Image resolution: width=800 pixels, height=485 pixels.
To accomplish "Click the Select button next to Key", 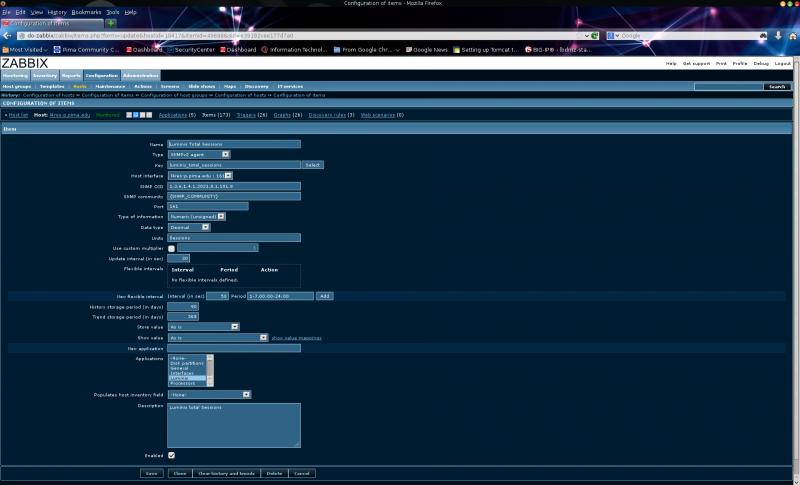I will pyautogui.click(x=313, y=165).
